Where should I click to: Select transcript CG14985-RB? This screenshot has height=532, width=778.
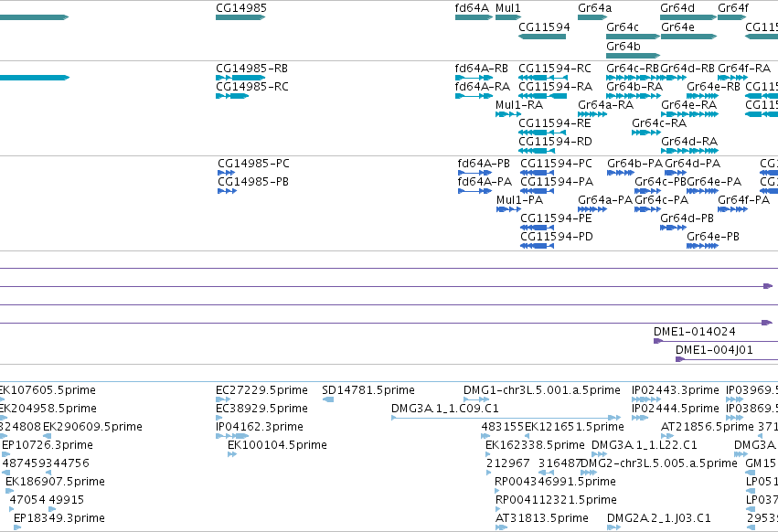[x=240, y=78]
